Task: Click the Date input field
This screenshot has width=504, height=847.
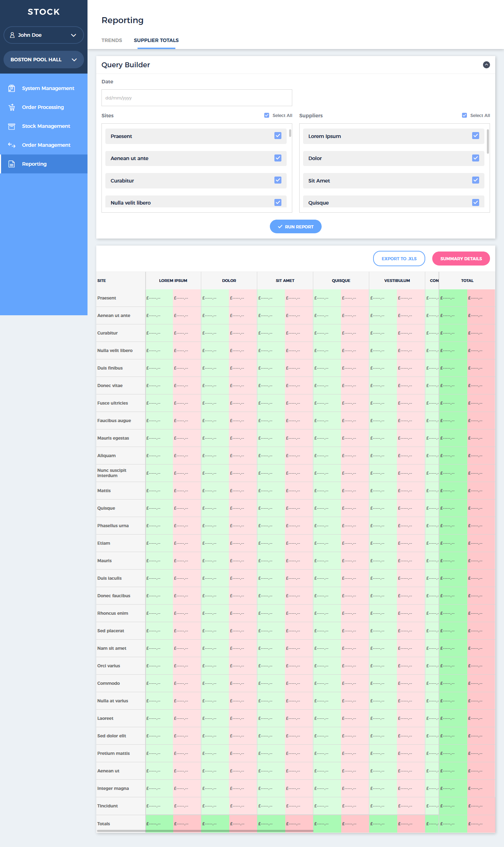Action: pos(197,98)
